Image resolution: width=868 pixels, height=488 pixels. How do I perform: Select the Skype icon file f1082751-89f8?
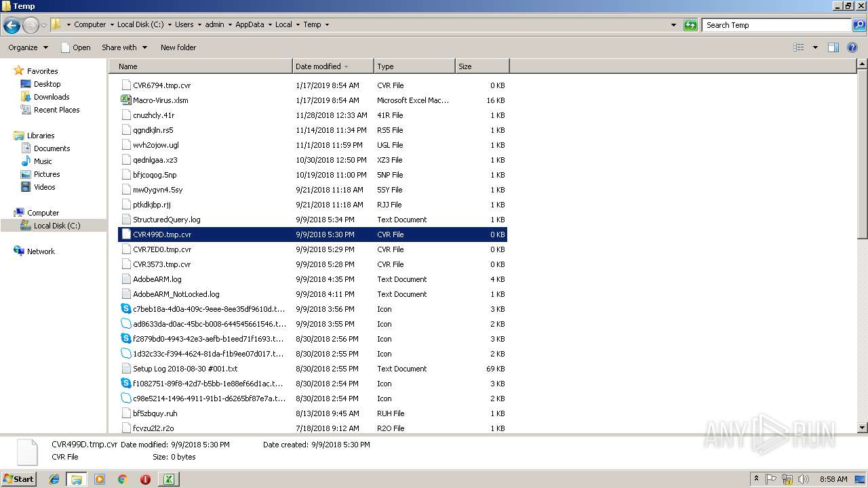tap(125, 384)
